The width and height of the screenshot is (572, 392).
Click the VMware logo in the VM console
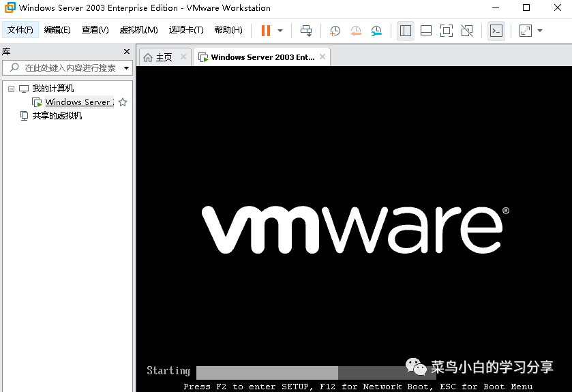355,229
